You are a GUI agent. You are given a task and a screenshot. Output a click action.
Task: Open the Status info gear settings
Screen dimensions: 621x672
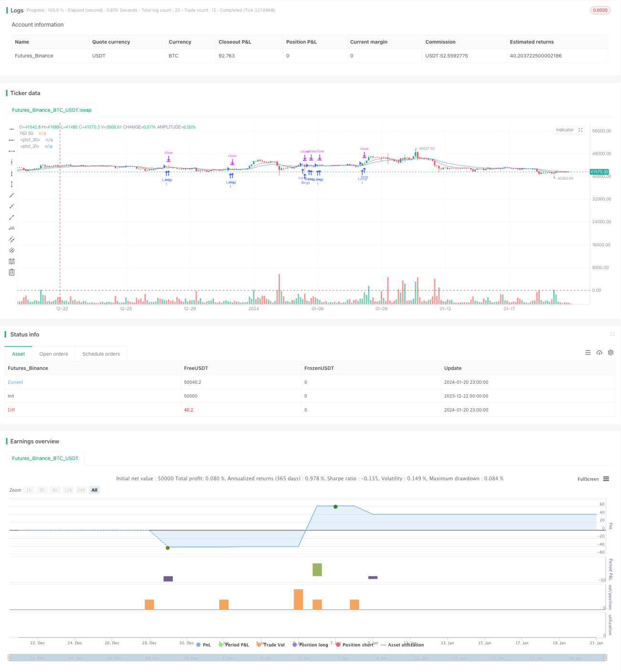[x=610, y=353]
